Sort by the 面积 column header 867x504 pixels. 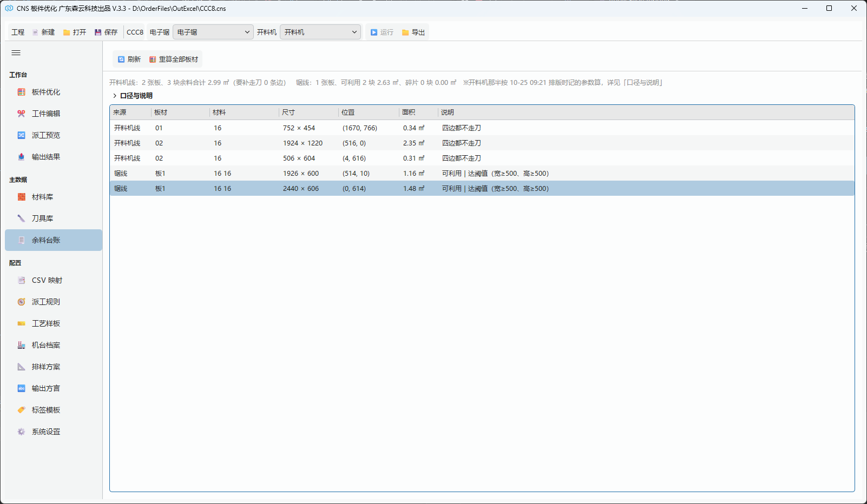tap(419, 112)
